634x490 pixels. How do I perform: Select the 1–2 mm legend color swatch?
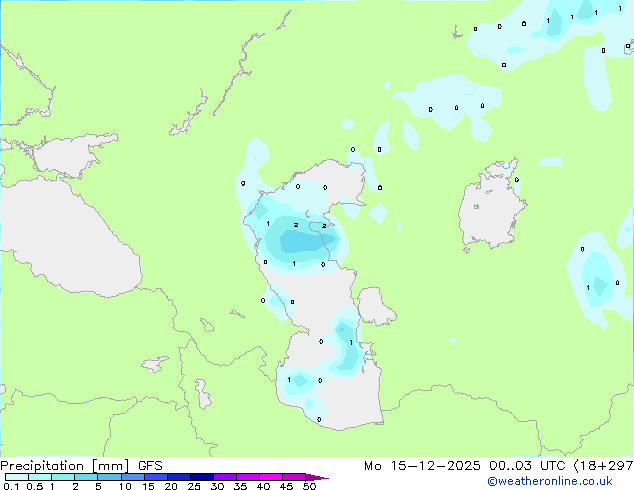[63, 477]
